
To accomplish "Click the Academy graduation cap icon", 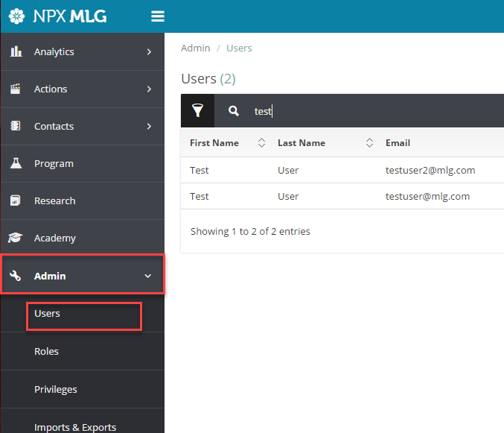I will (x=16, y=238).
